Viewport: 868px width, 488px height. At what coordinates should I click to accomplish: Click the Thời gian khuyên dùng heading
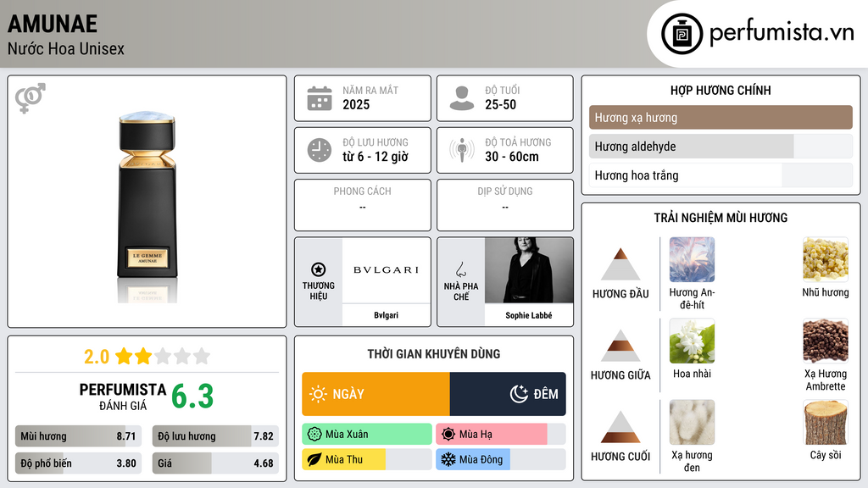434,354
